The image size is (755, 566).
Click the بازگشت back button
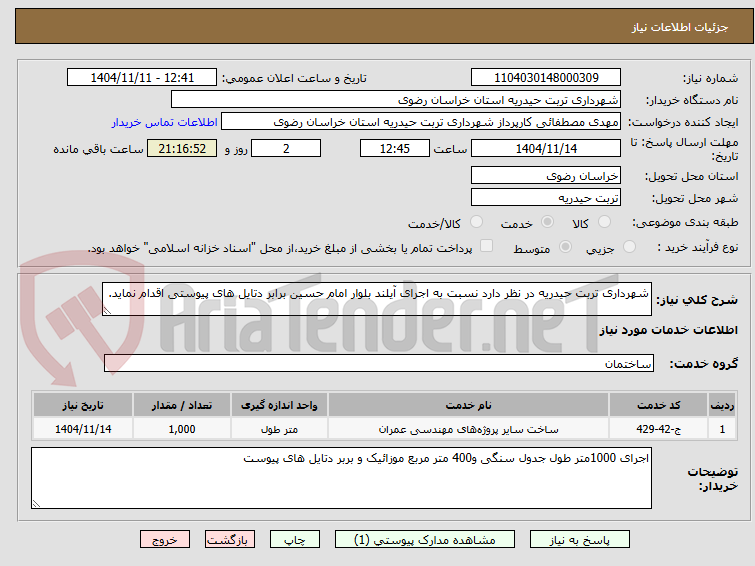(229, 540)
